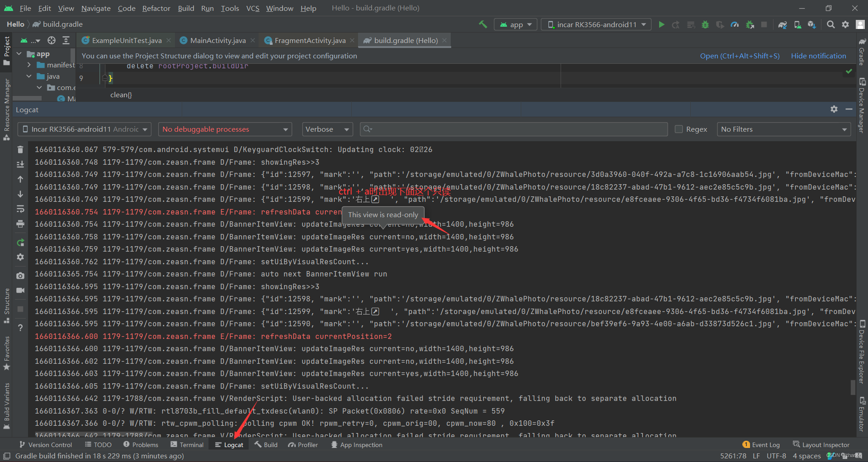Viewport: 868px width, 462px height.
Task: Open Search Everywhere magnifier
Action: (x=830, y=24)
